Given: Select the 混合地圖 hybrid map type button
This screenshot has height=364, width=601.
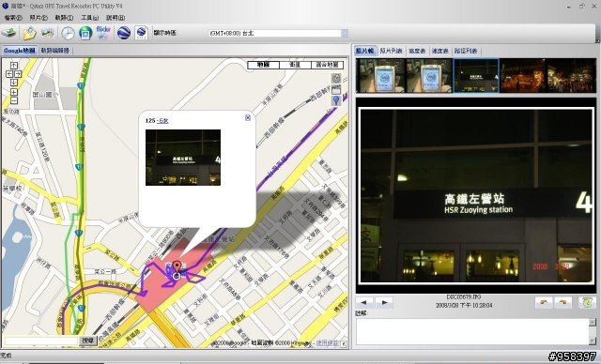Looking at the screenshot, I should [x=327, y=65].
